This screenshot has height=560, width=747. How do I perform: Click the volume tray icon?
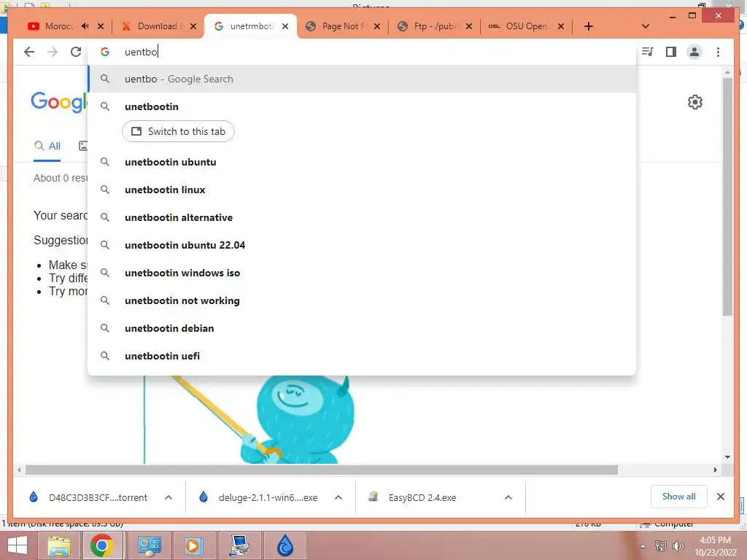(x=678, y=546)
